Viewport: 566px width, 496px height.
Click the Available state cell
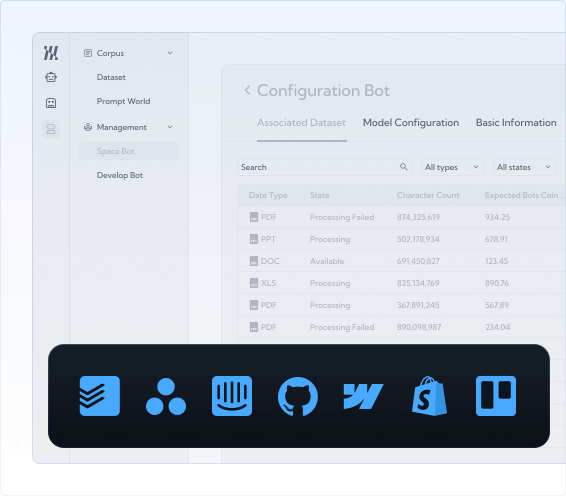click(x=327, y=261)
